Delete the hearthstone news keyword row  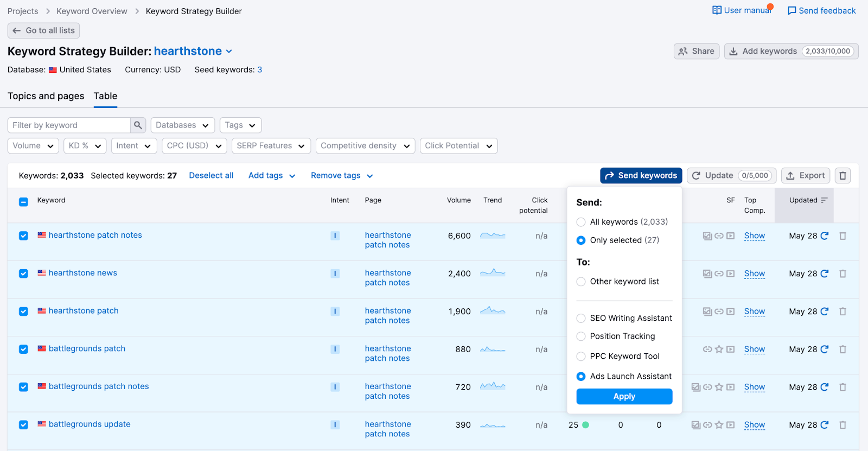click(x=843, y=274)
